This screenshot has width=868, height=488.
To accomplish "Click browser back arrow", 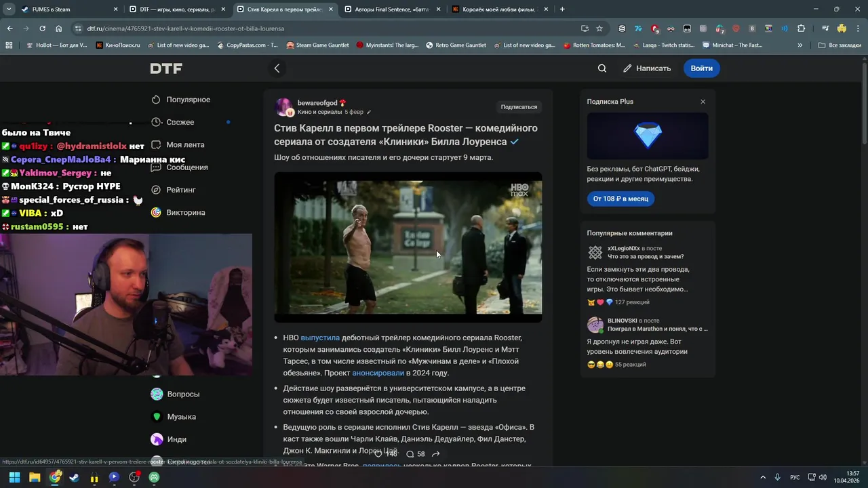I will (x=9, y=28).
